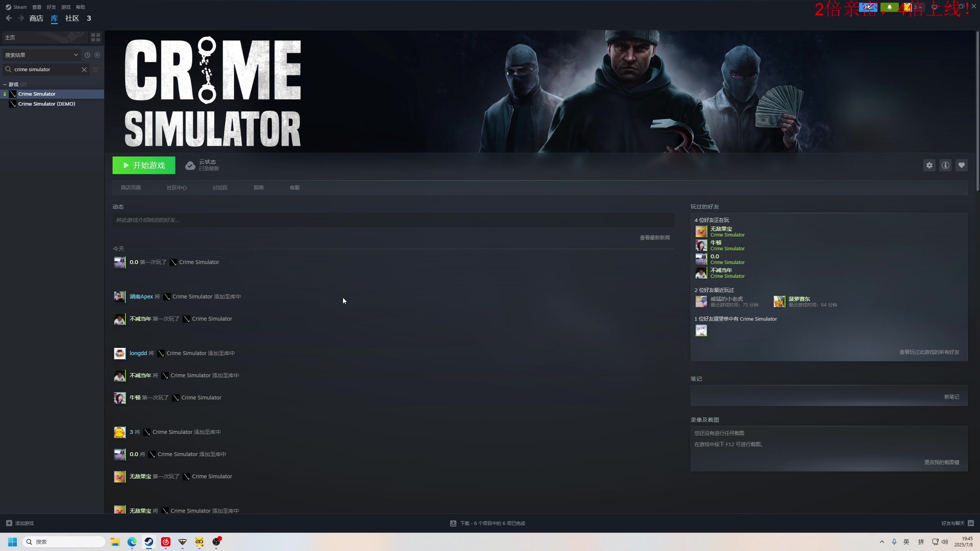Show hidden tray icons chevron

tap(882, 542)
